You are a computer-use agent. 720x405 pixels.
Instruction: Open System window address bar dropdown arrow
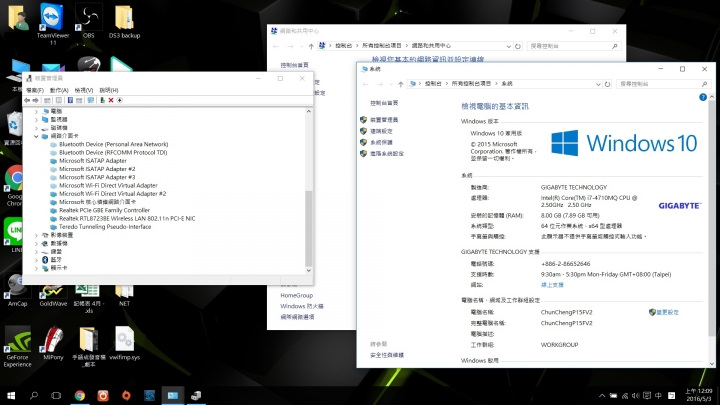(598, 84)
